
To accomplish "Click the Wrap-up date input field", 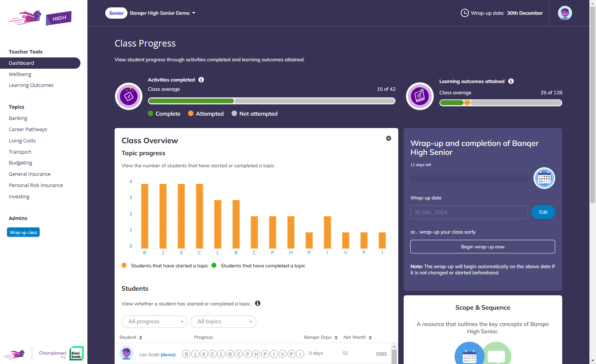I will [x=469, y=212].
